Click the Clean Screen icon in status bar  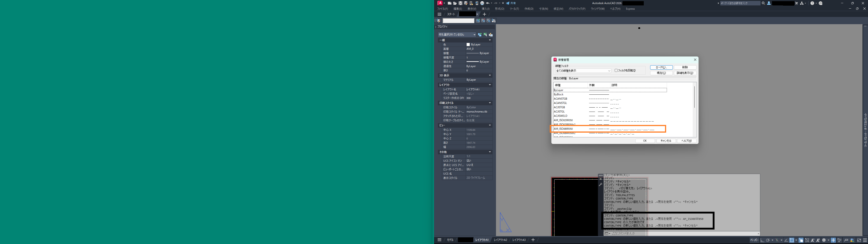click(859, 240)
